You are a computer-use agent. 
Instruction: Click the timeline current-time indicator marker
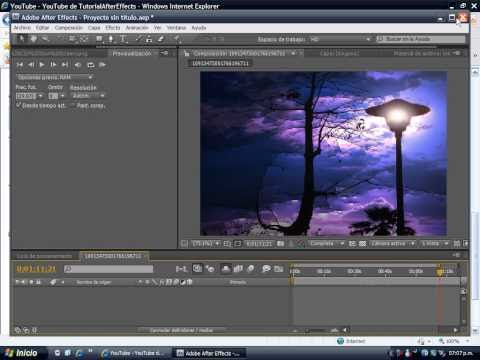[x=440, y=272]
